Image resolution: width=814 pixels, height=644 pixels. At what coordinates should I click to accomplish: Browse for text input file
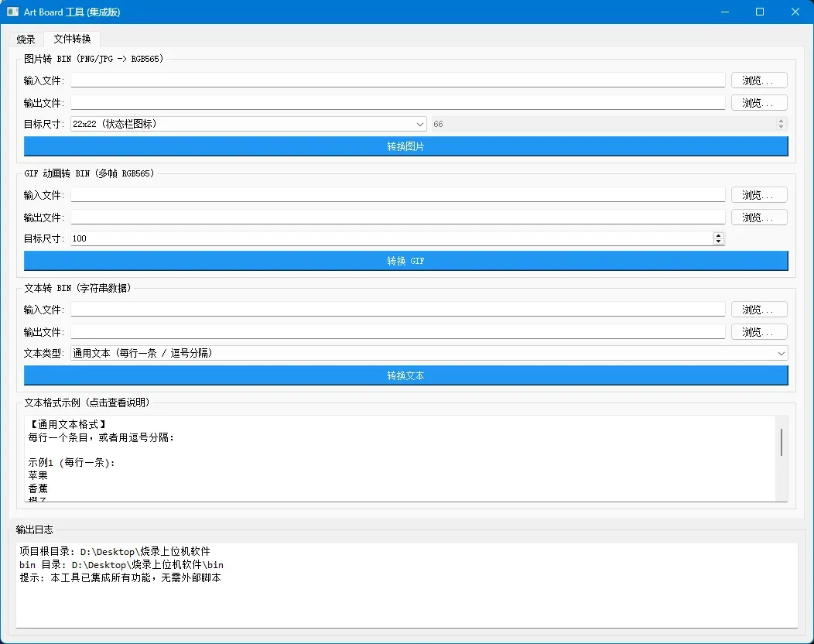tap(759, 310)
